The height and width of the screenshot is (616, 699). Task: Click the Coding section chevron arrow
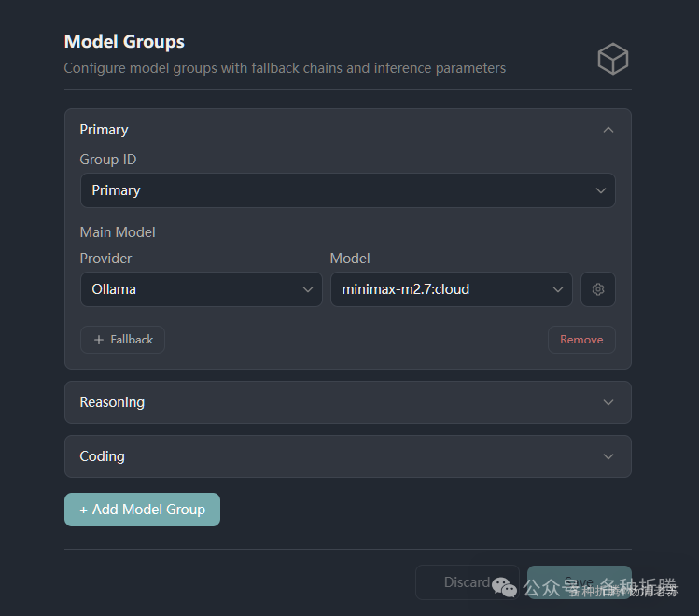pyautogui.click(x=608, y=456)
